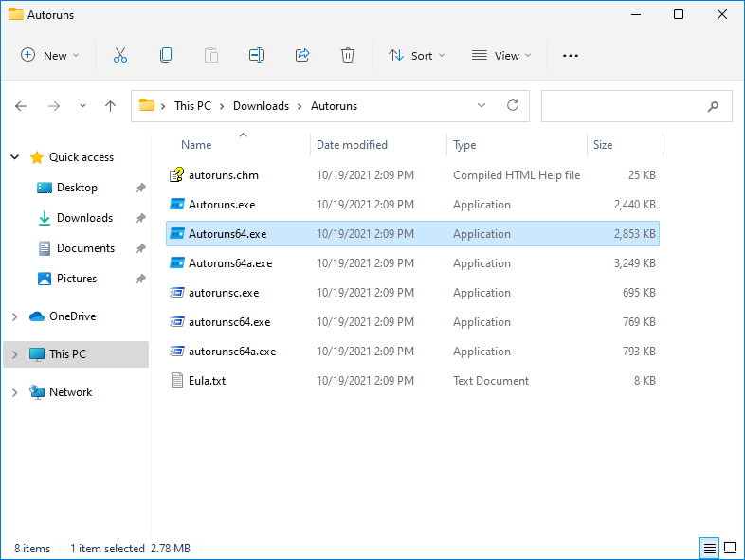Expand the This PC tree node
The width and height of the screenshot is (745, 560).
point(15,354)
